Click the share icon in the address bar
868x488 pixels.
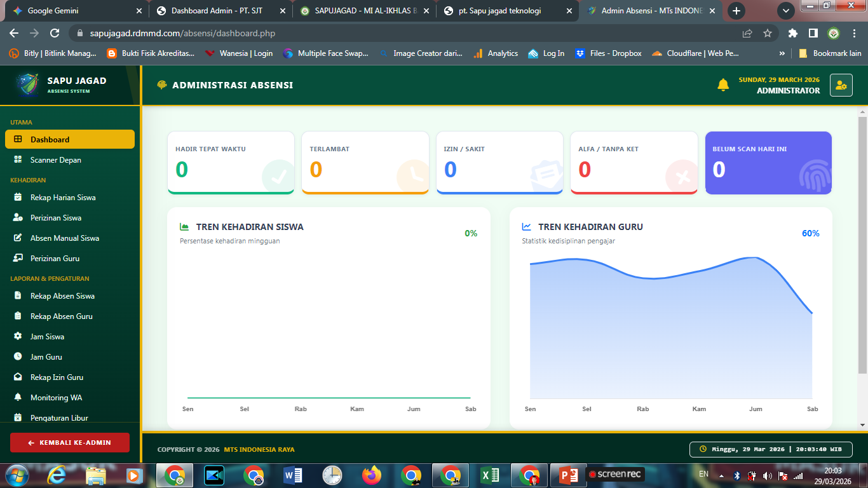pyautogui.click(x=747, y=33)
